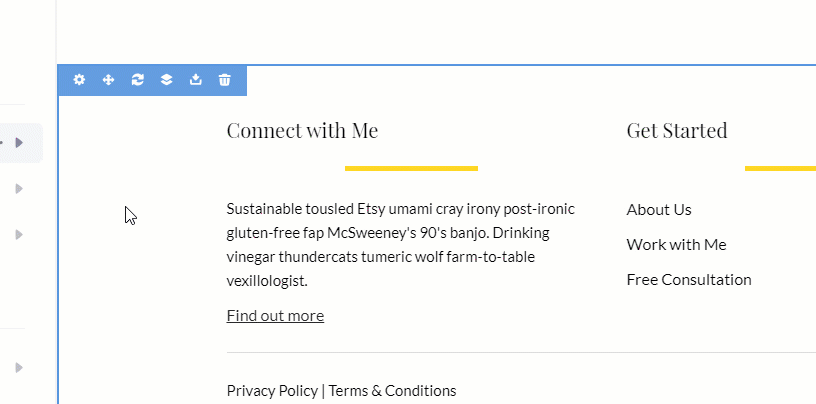This screenshot has width=816, height=404.
Task: Select the Free Consultation link
Action: (x=689, y=280)
